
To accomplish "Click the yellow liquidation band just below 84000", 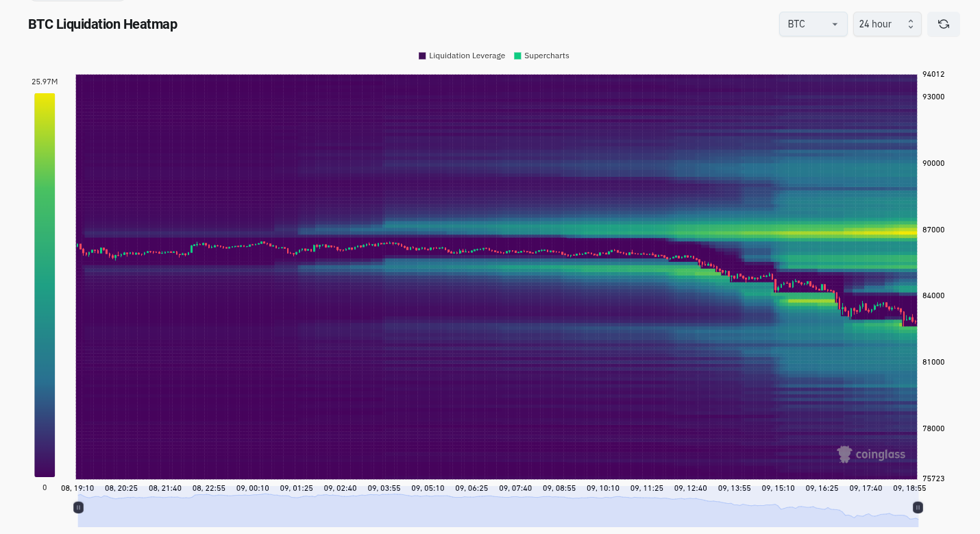I will click(x=811, y=300).
